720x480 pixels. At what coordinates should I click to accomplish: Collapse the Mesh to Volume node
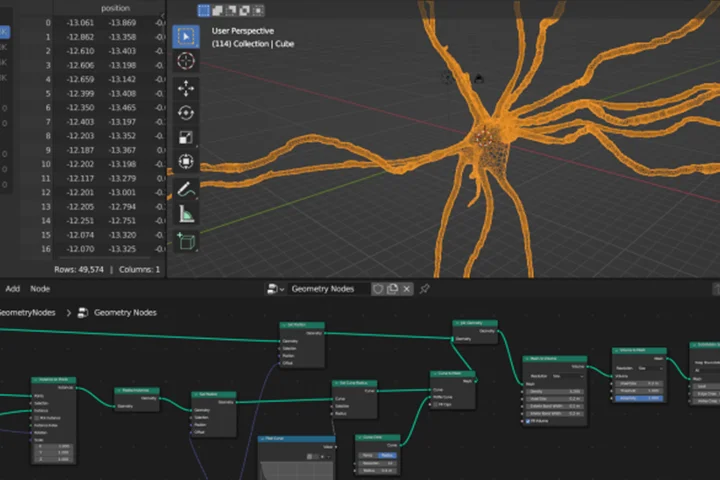528,358
